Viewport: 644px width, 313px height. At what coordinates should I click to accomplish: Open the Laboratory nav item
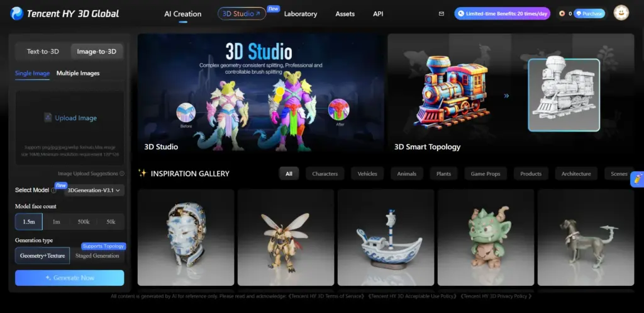(x=301, y=14)
